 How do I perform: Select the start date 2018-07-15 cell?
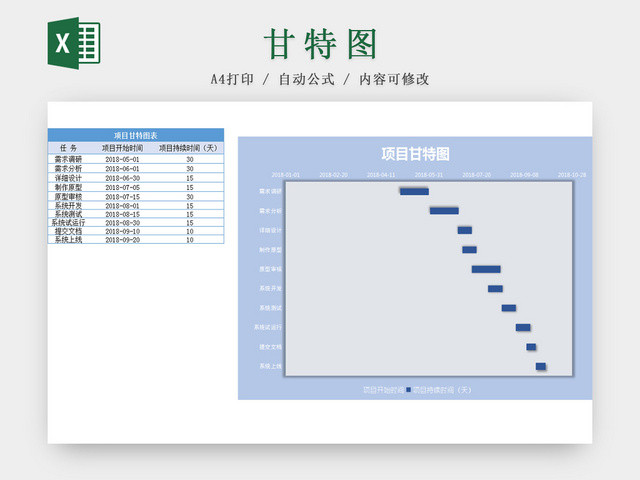pyautogui.click(x=122, y=197)
